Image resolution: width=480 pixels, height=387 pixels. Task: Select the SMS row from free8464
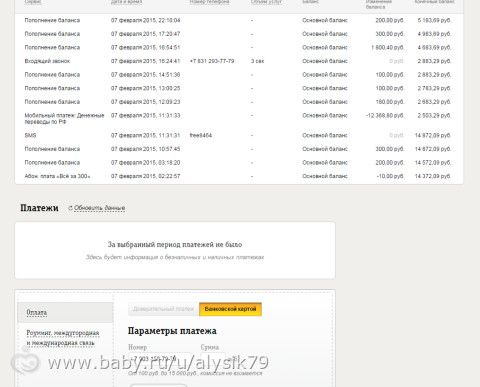(x=239, y=135)
